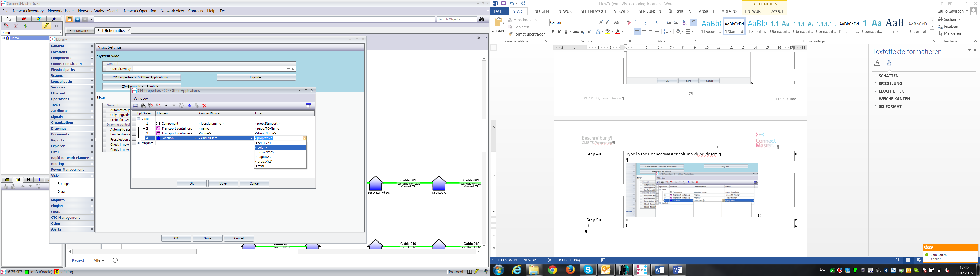
Task: Click Cancel in the CM-Properties dialog
Action: (254, 183)
